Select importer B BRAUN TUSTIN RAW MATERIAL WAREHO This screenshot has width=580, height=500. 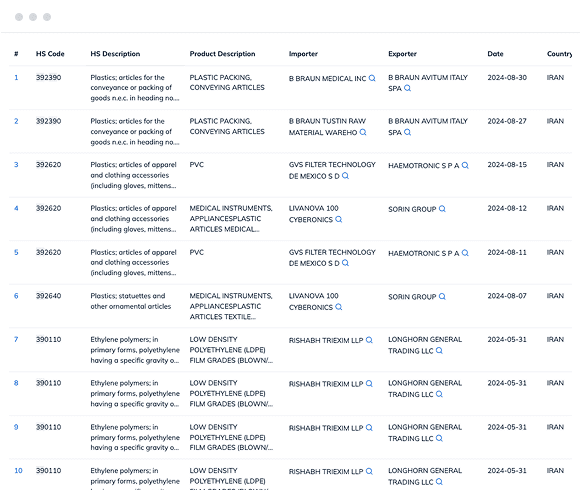327,127
